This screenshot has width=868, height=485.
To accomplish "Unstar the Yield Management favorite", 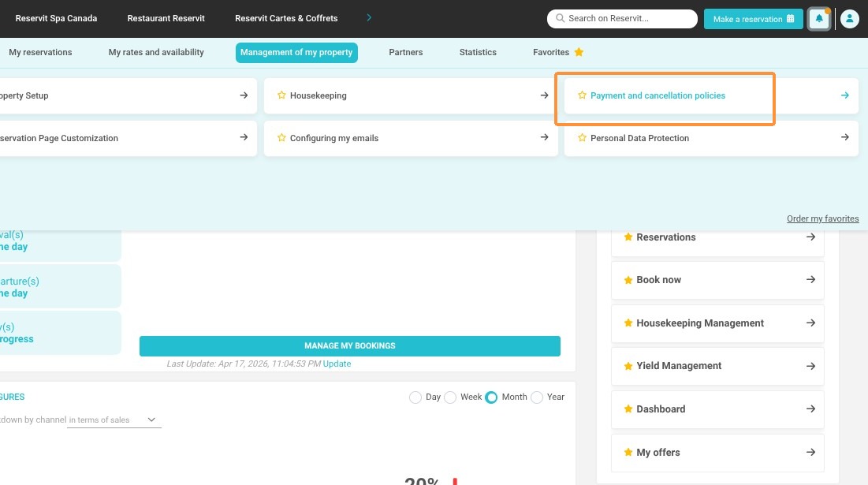I will [628, 366].
